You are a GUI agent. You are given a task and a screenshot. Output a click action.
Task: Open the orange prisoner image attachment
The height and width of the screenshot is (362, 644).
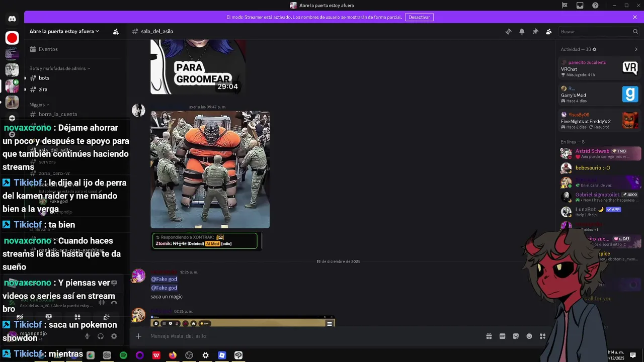210,169
